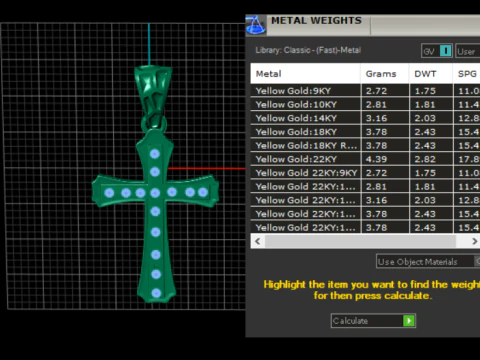This screenshot has height=360, width=480.
Task: Select the Yellow Gold:14KY row
Action: point(365,118)
